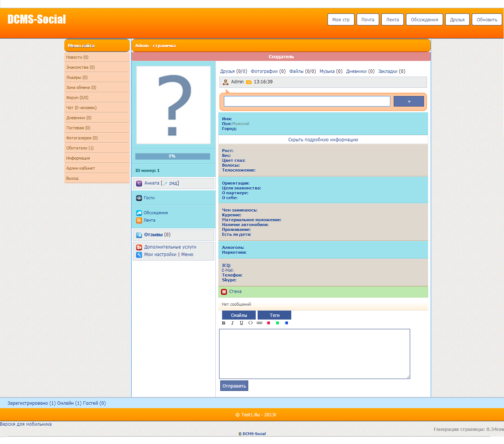
Task: Open the Смайлы smileys panel
Action: coord(239,315)
